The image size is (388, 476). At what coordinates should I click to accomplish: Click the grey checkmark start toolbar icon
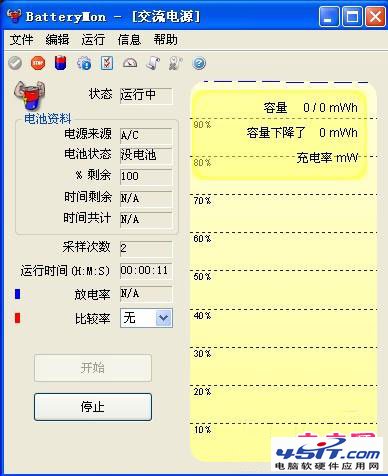click(x=15, y=63)
